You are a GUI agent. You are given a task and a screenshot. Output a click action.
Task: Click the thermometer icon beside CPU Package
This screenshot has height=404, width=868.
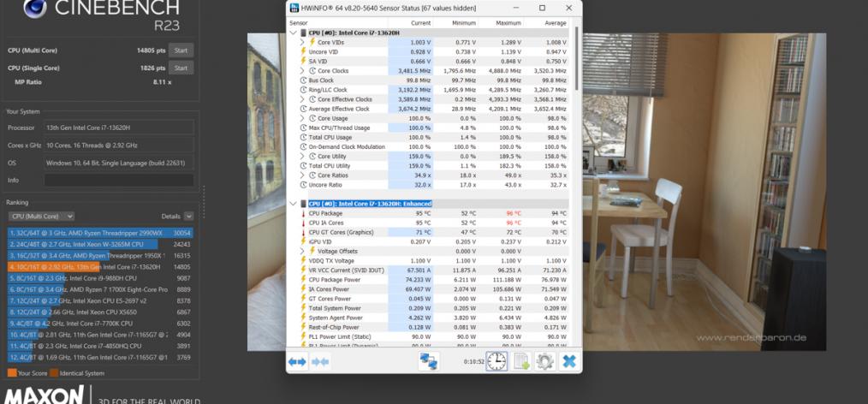[303, 213]
